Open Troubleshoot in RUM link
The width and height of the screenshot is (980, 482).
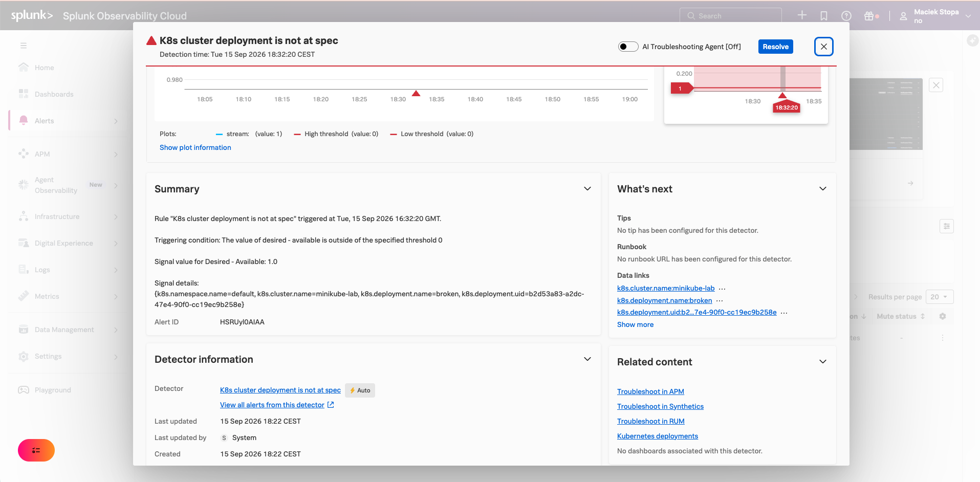point(650,421)
